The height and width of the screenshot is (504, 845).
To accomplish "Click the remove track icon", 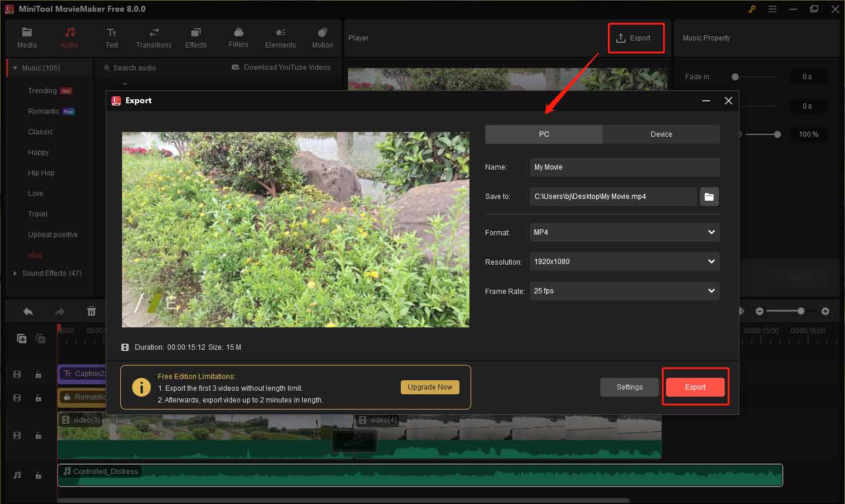I will [40, 339].
